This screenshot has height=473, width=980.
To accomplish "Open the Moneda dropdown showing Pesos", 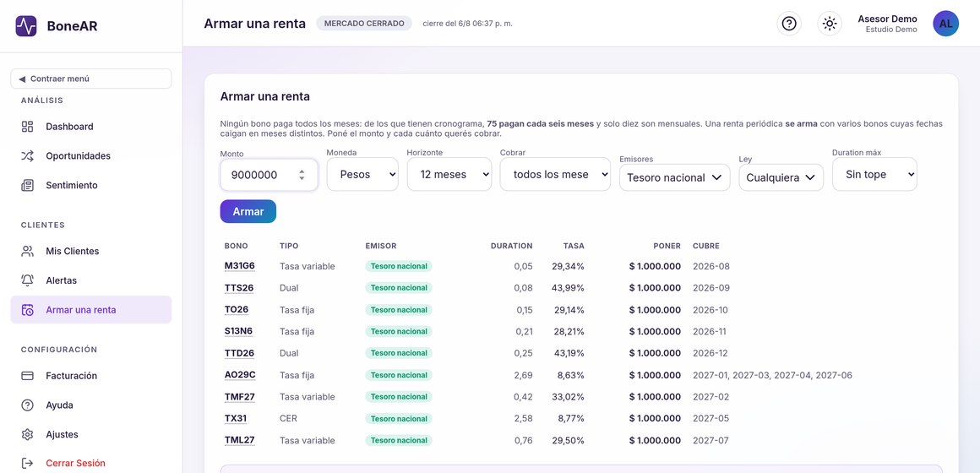I will tap(362, 174).
